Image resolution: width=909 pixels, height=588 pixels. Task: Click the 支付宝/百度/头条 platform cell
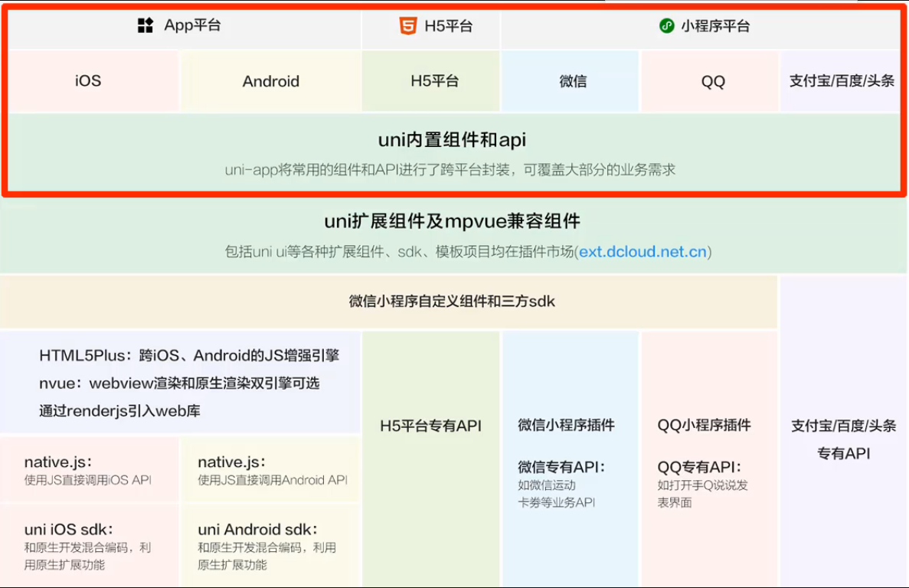[841, 81]
